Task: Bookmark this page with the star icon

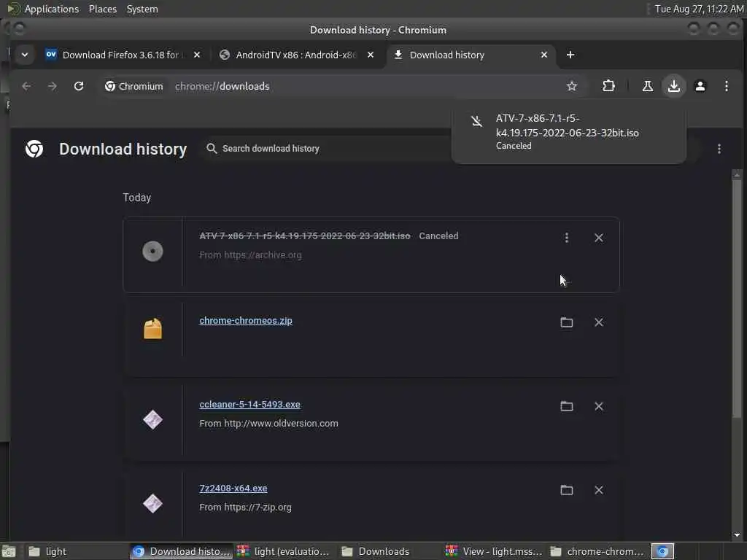Action: click(x=572, y=86)
